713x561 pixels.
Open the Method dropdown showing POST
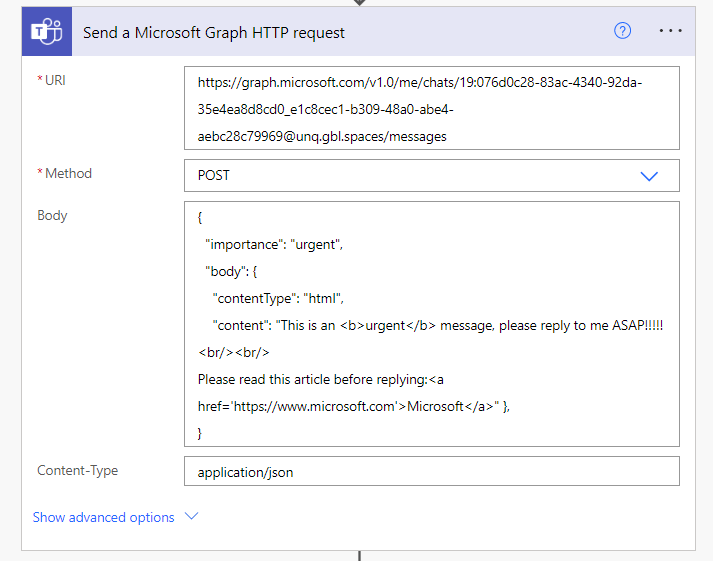432,175
